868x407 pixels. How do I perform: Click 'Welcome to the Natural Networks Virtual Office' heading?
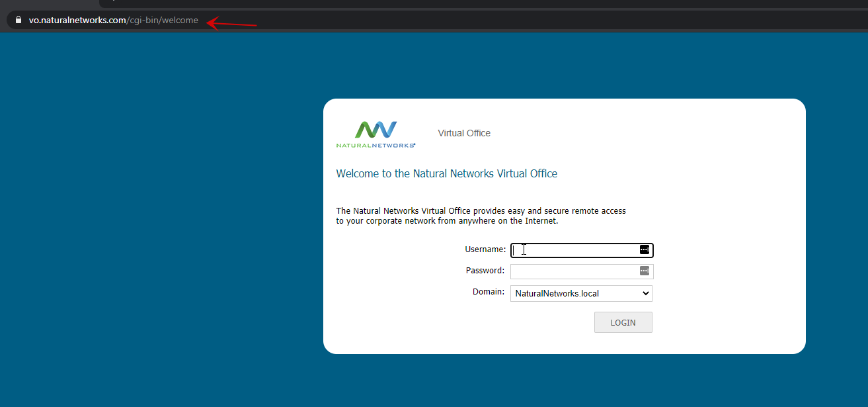(447, 174)
